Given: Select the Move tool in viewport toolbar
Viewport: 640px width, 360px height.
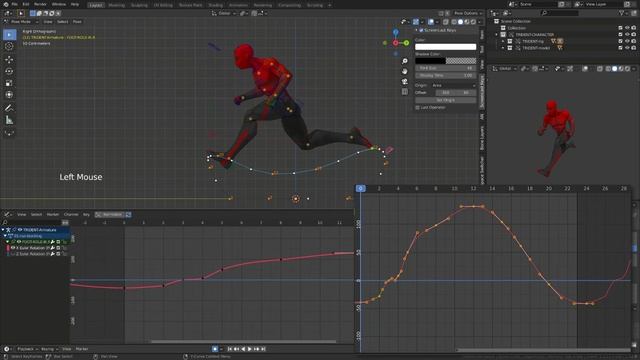Looking at the screenshot, I should (x=9, y=60).
